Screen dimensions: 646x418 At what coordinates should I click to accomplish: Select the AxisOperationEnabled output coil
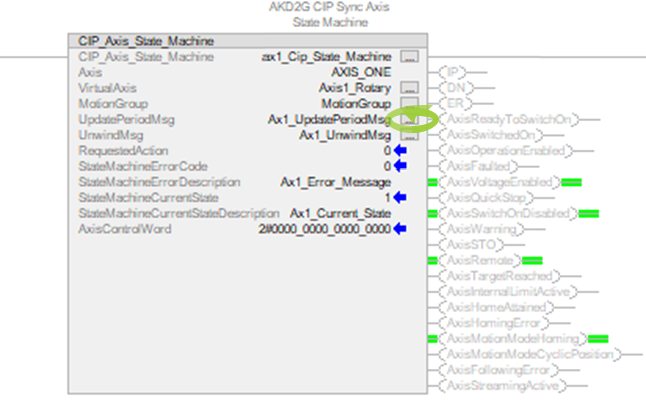pos(506,151)
